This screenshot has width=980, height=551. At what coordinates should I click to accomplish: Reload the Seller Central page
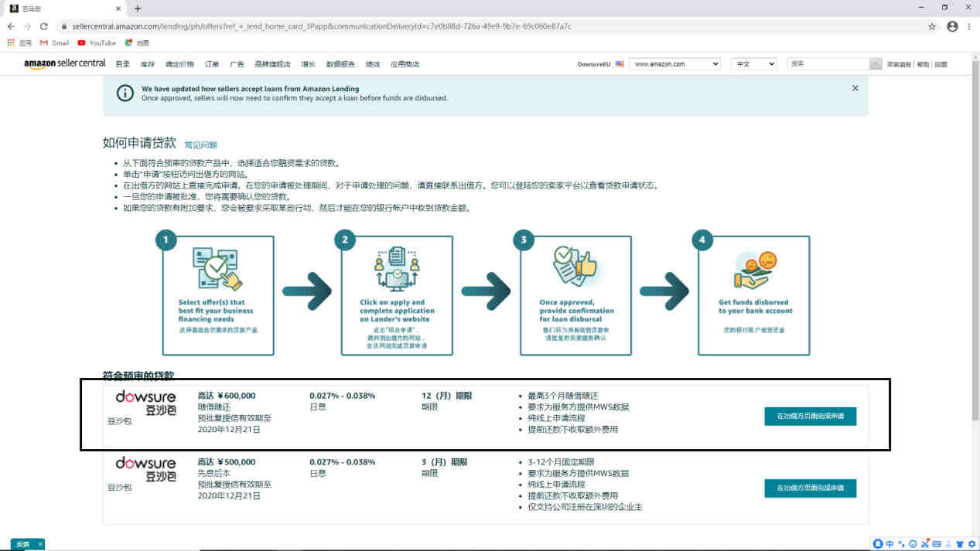click(x=44, y=26)
